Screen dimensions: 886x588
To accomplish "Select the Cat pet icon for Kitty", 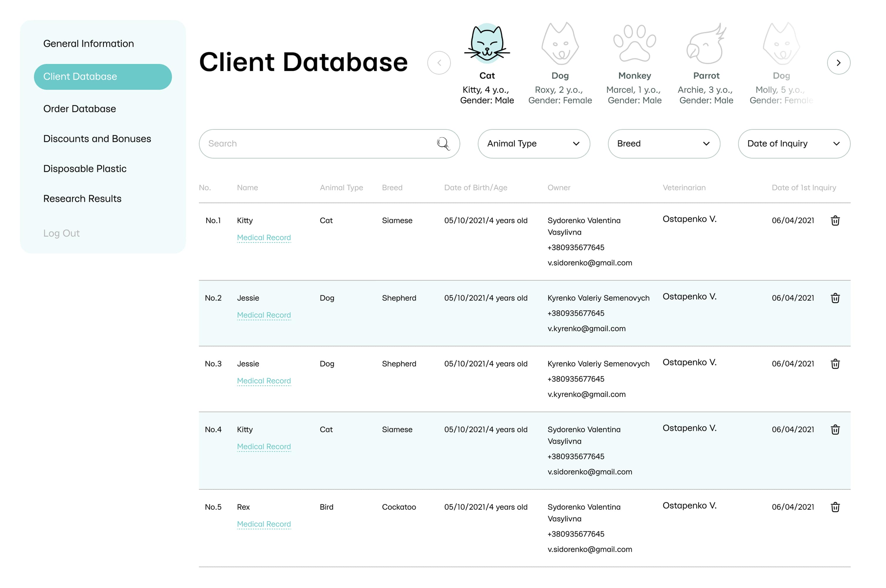I will pyautogui.click(x=487, y=43).
